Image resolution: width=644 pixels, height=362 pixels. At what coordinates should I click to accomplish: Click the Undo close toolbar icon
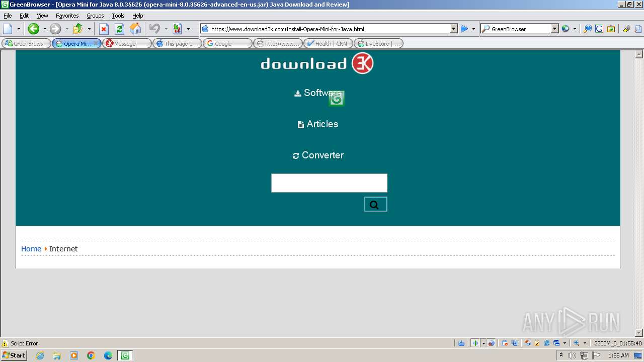pyautogui.click(x=155, y=29)
